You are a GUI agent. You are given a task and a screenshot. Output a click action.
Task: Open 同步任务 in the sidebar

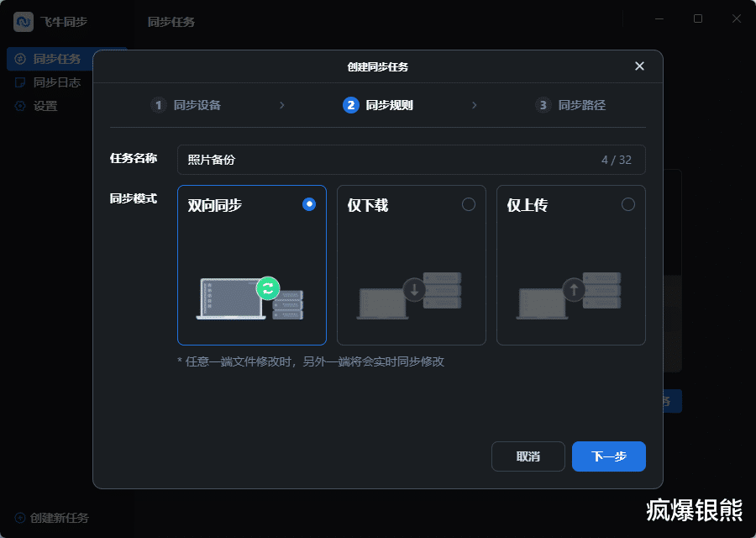(x=66, y=59)
